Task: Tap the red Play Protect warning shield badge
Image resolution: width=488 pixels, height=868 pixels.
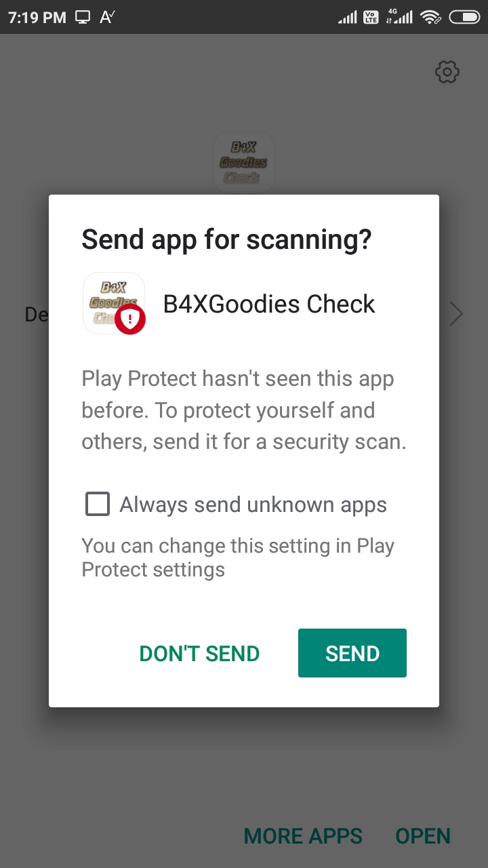Action: point(130,319)
